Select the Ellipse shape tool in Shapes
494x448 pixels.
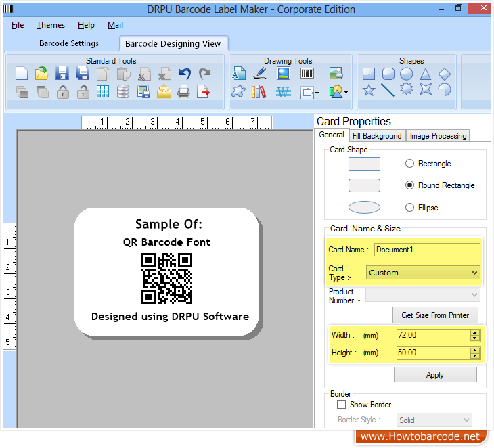pyautogui.click(x=407, y=74)
